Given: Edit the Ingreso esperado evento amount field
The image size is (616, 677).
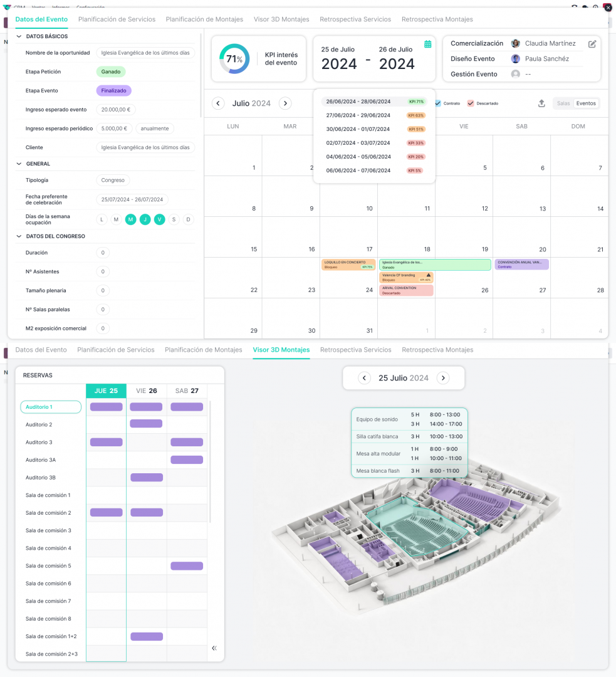Looking at the screenshot, I should click(x=116, y=110).
